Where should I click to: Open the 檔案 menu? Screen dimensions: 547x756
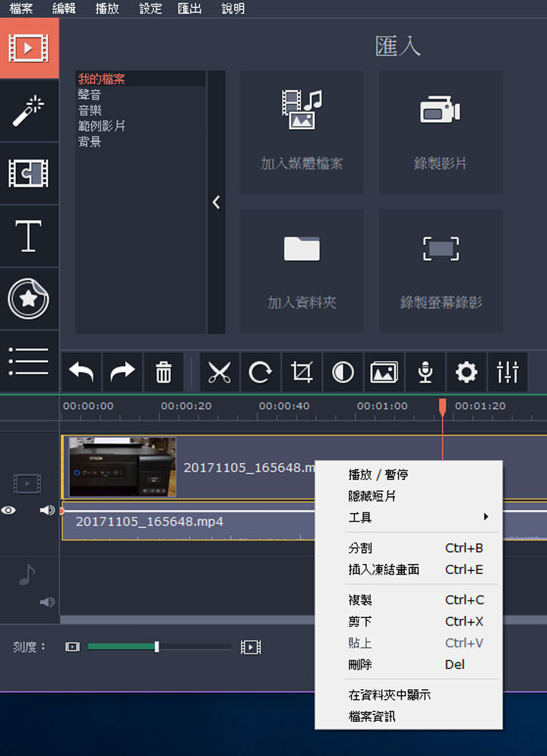[x=21, y=8]
